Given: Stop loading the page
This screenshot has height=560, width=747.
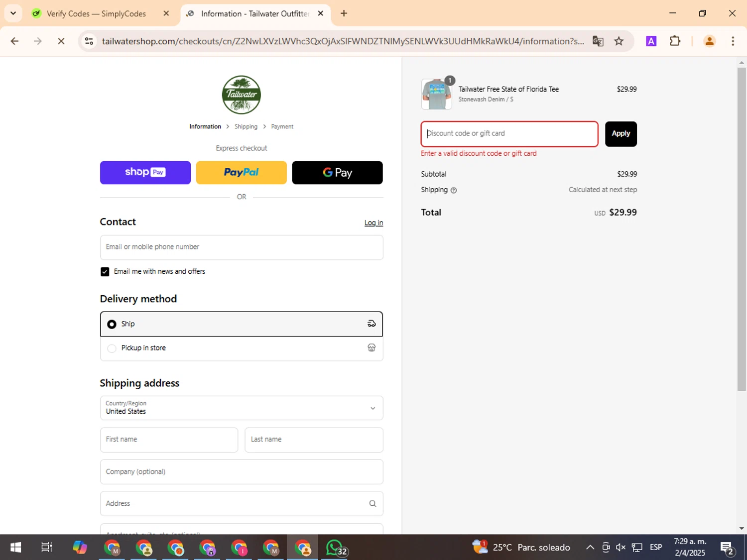Looking at the screenshot, I should [x=61, y=41].
